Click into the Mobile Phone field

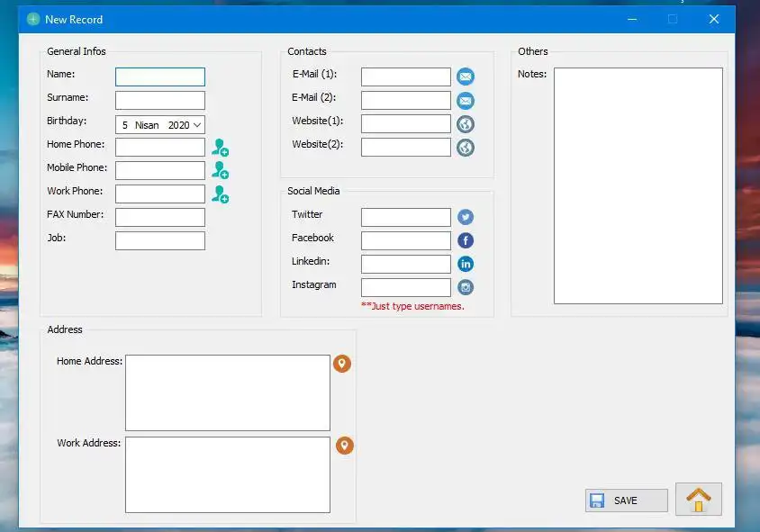[160, 170]
